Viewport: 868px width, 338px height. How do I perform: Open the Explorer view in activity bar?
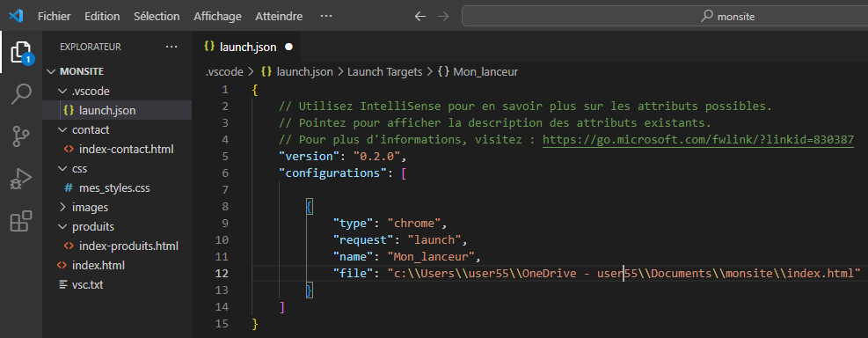point(22,53)
